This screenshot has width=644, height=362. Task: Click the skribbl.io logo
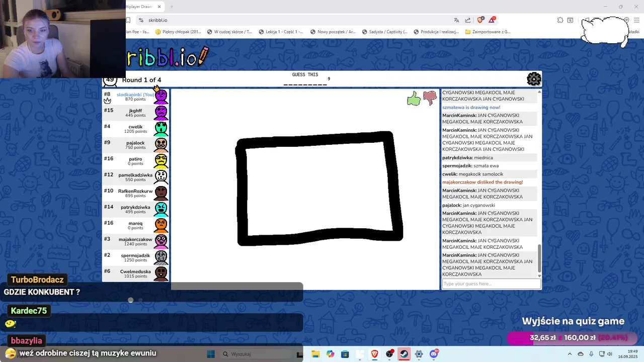click(167, 57)
